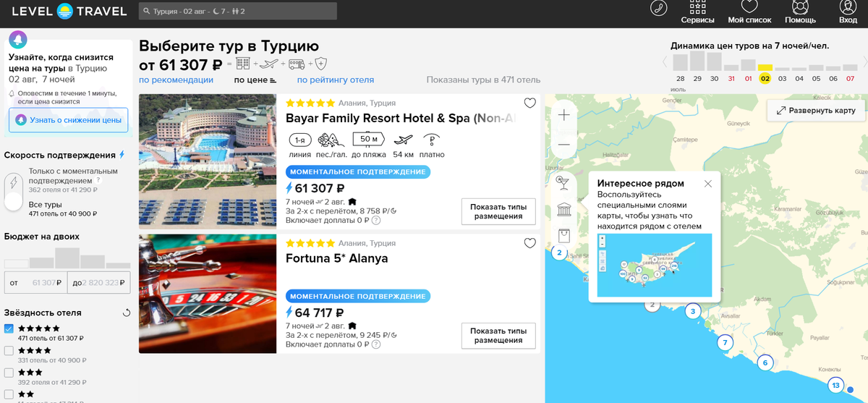The image size is (868, 403).
Task: Add Fortuna 5* Alanya to favorites heart
Action: [x=530, y=243]
